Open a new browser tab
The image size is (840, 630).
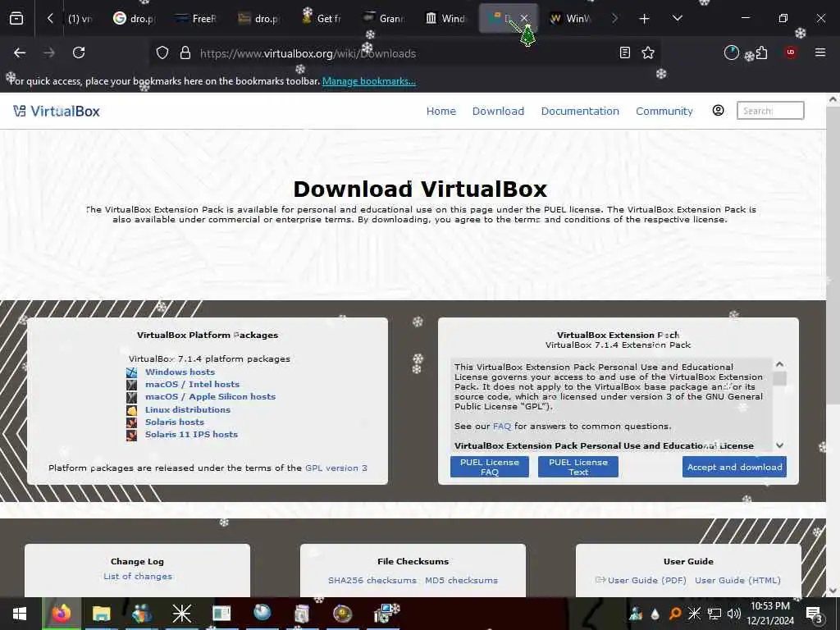tap(644, 19)
